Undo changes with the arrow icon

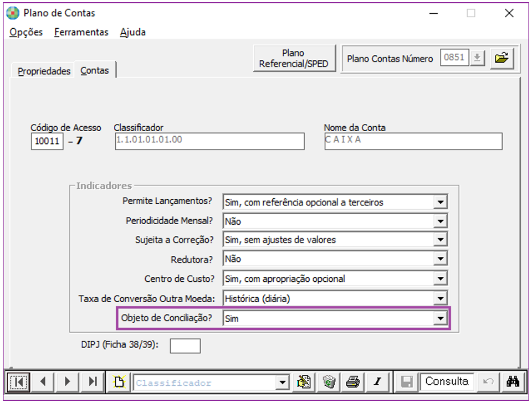click(x=488, y=382)
